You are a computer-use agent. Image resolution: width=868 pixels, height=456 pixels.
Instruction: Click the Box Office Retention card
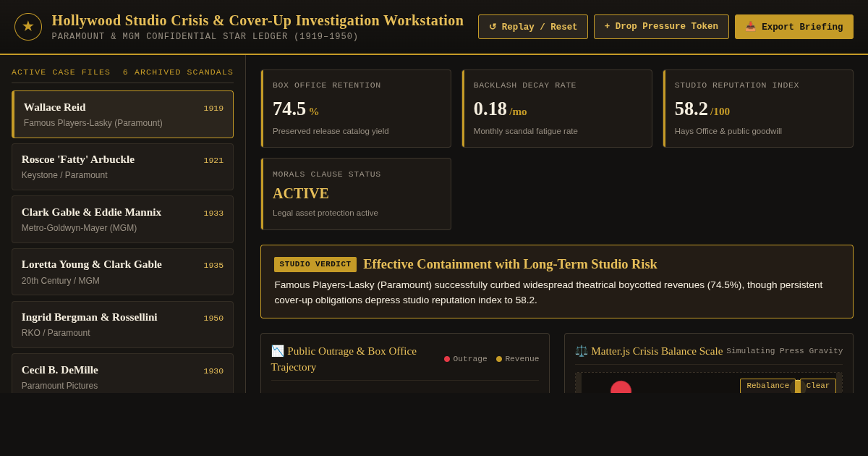pos(356,109)
